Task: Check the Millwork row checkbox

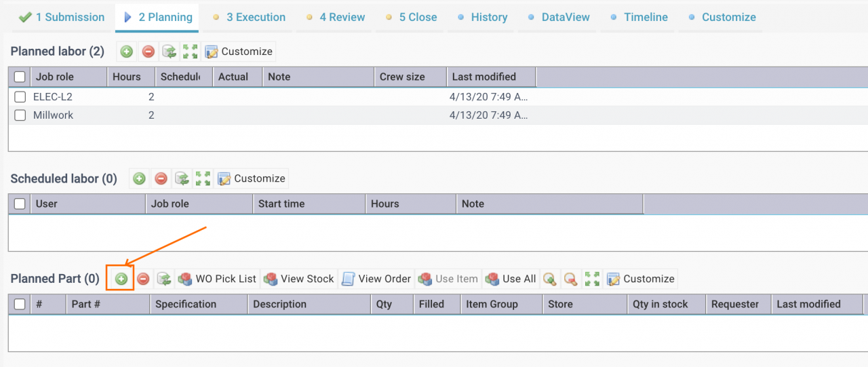Action: (20, 115)
